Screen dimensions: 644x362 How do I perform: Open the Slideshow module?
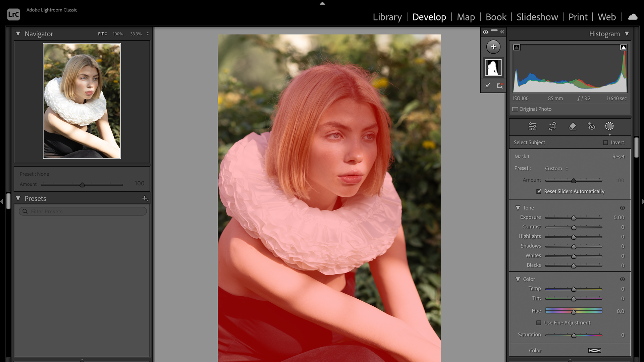click(537, 17)
